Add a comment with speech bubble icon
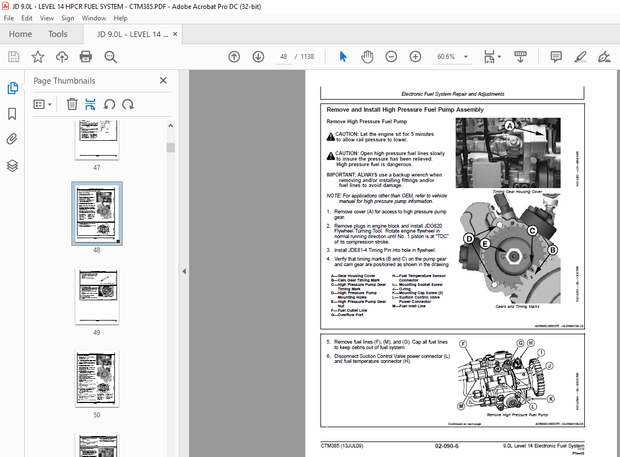Image resolution: width=620 pixels, height=457 pixels. tap(556, 57)
